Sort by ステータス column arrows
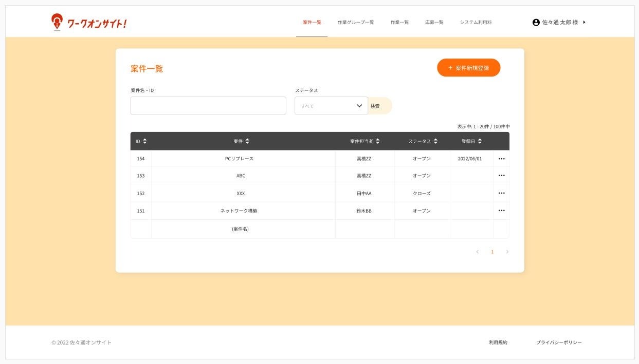639x364 pixels. 435,141
